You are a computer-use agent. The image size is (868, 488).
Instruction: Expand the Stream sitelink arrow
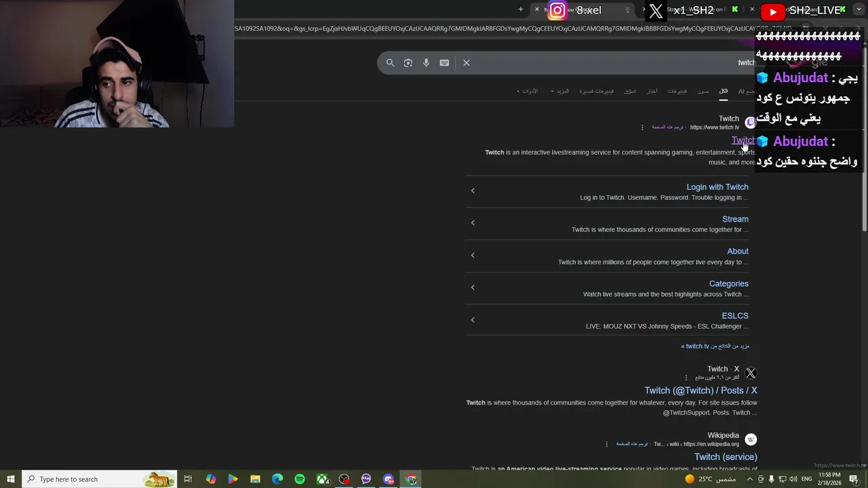(x=473, y=222)
